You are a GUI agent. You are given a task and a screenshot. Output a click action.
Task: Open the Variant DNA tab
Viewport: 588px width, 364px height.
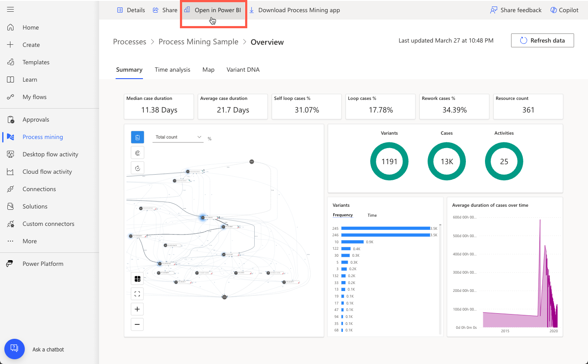coord(243,69)
